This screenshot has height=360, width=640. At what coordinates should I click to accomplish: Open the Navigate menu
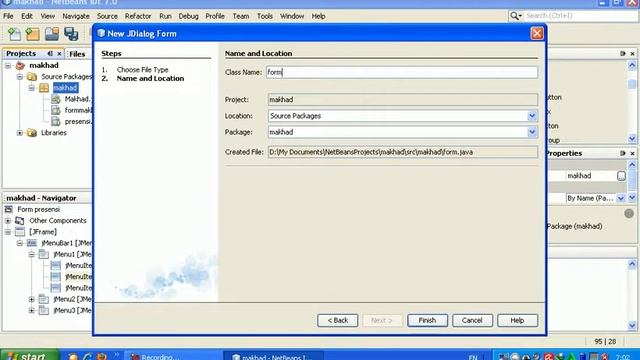pyautogui.click(x=76, y=16)
